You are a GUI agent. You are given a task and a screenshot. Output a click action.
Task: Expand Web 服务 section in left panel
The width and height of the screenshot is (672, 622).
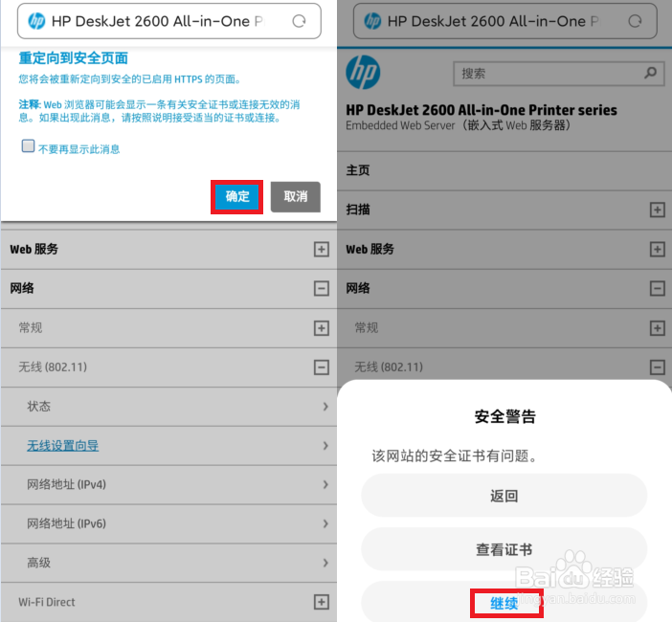[x=321, y=250]
